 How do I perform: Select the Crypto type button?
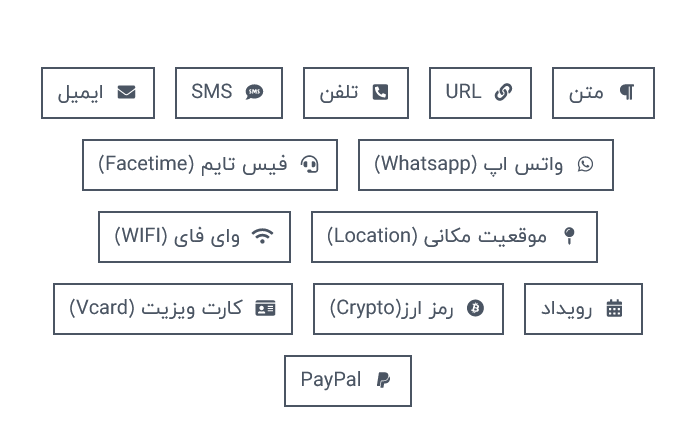pos(408,309)
